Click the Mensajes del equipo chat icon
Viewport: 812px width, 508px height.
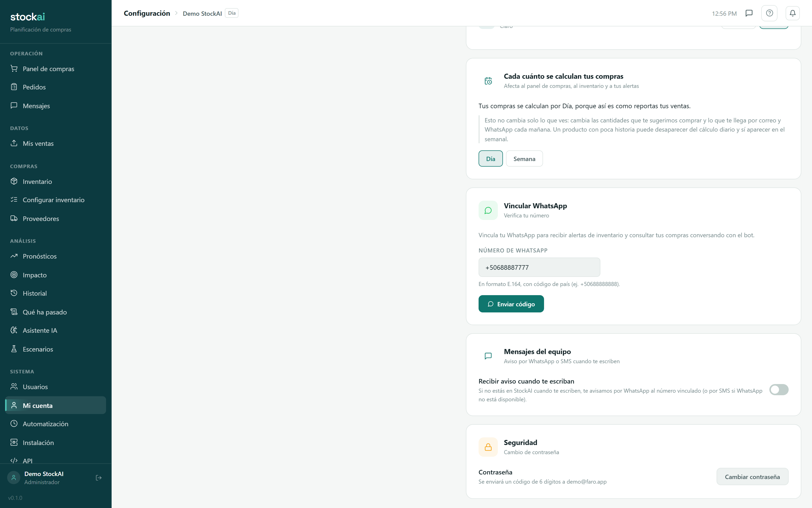pyautogui.click(x=488, y=356)
